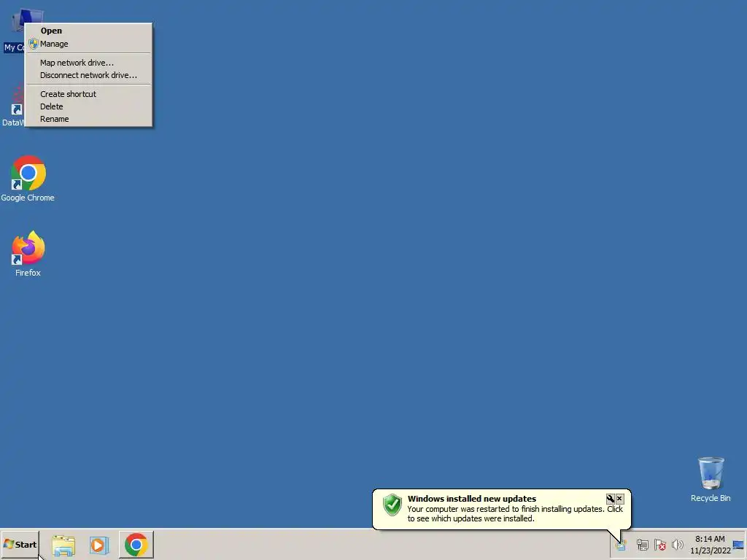Open the Action Center flag icon
This screenshot has height=560, width=747.
tap(659, 545)
